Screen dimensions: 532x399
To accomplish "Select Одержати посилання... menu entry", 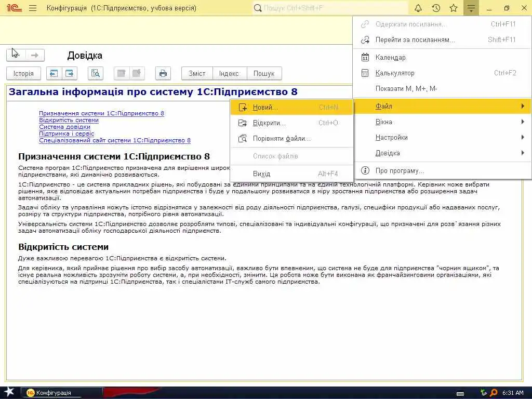I will [x=442, y=24].
